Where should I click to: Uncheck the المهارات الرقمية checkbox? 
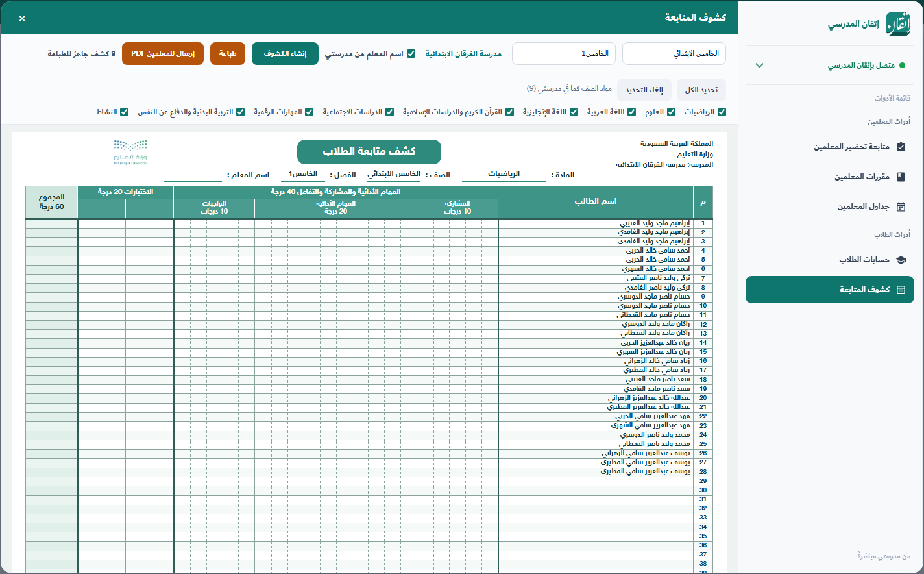click(310, 112)
